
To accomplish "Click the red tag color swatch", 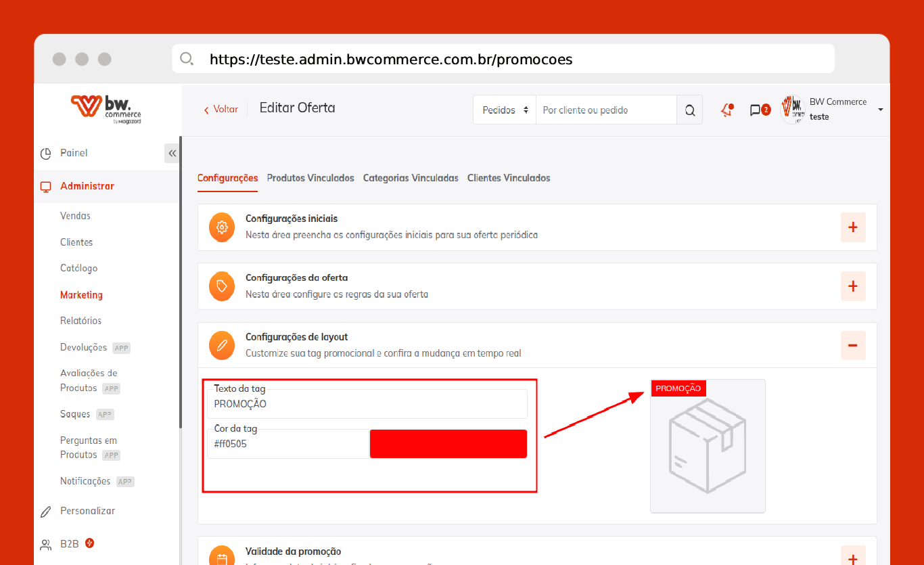I will click(448, 444).
